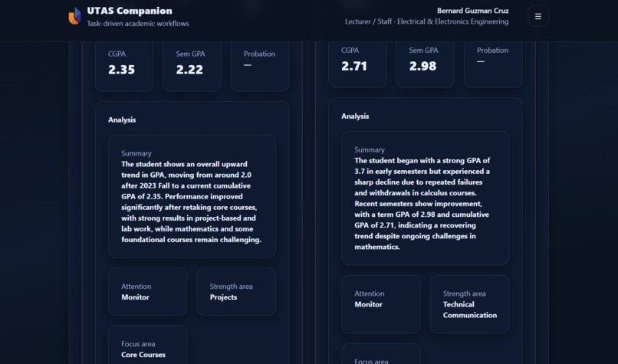Click the Lecturer / Staff role text

tap(426, 21)
